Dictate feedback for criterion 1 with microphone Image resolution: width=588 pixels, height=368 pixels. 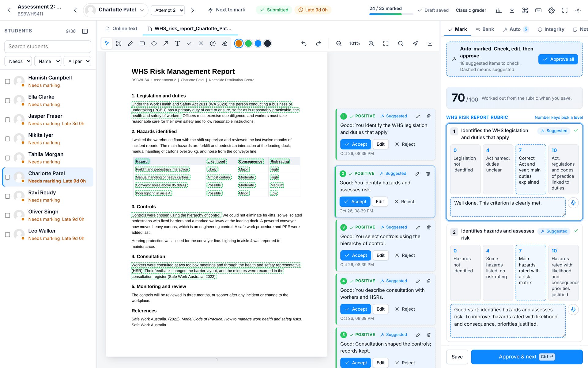pos(573,203)
